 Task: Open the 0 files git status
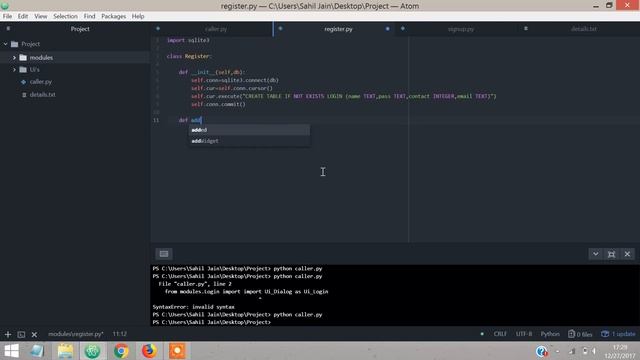580,334
